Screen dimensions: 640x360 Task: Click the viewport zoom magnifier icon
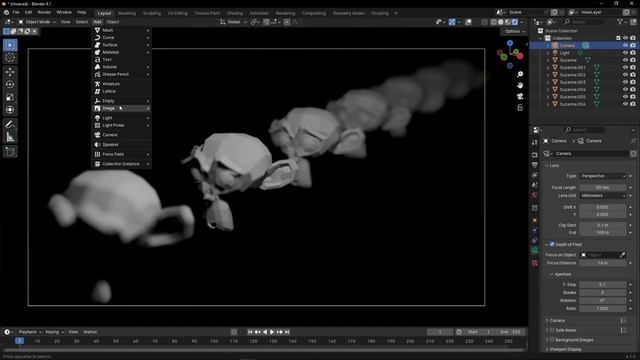[520, 74]
